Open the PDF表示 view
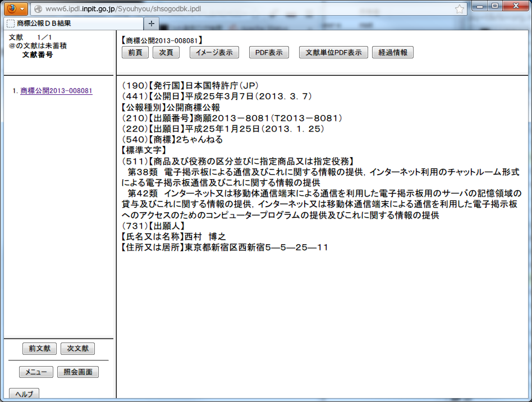 [x=269, y=52]
